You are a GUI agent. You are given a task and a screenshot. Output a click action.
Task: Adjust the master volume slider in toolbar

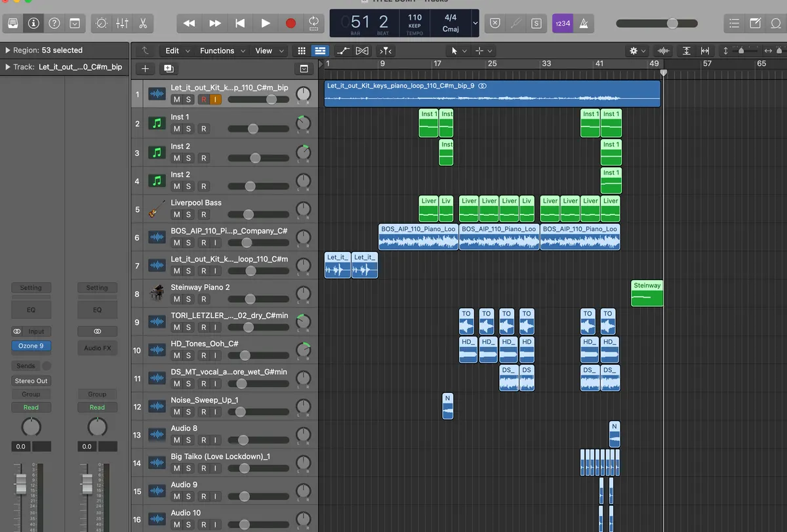[672, 24]
